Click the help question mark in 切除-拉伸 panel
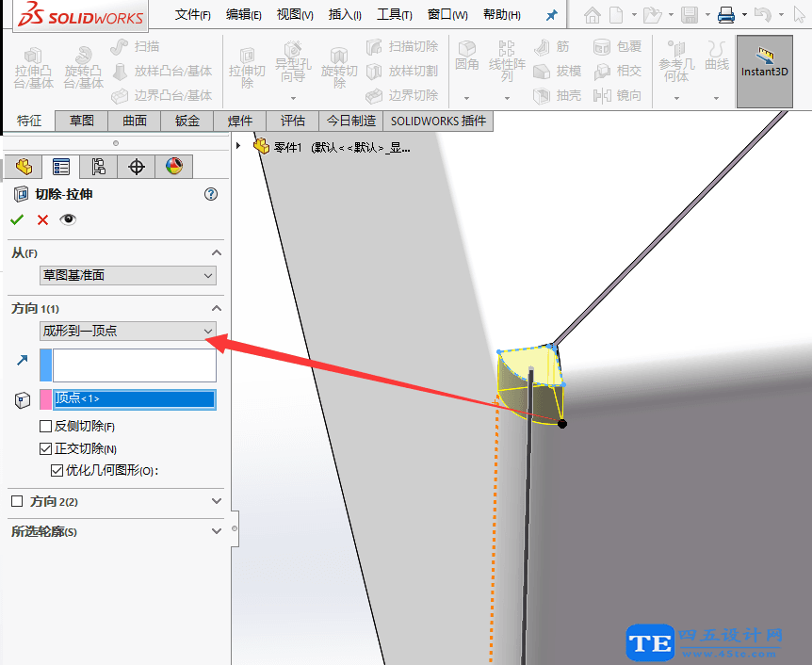The width and height of the screenshot is (812, 665). (x=211, y=194)
